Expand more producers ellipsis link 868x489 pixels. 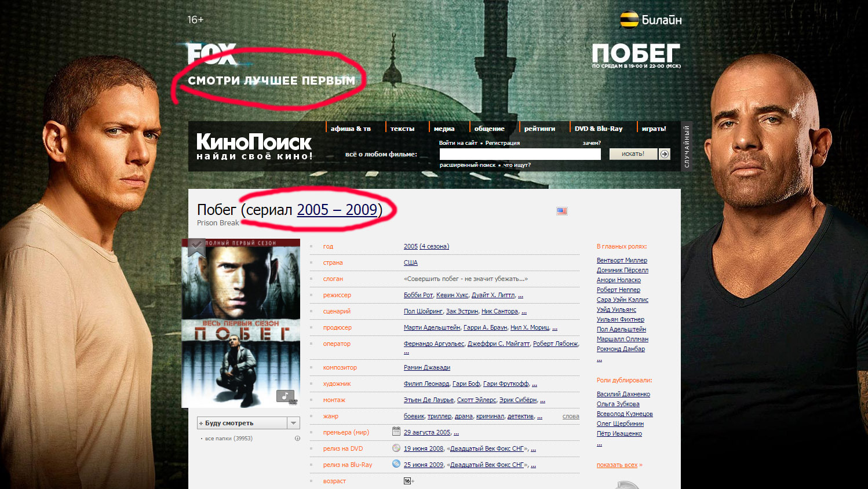[x=555, y=328]
